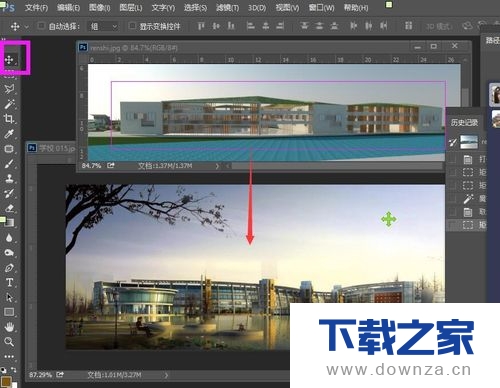500x388 pixels.
Task: Select the Dodge tool
Action: (9, 253)
